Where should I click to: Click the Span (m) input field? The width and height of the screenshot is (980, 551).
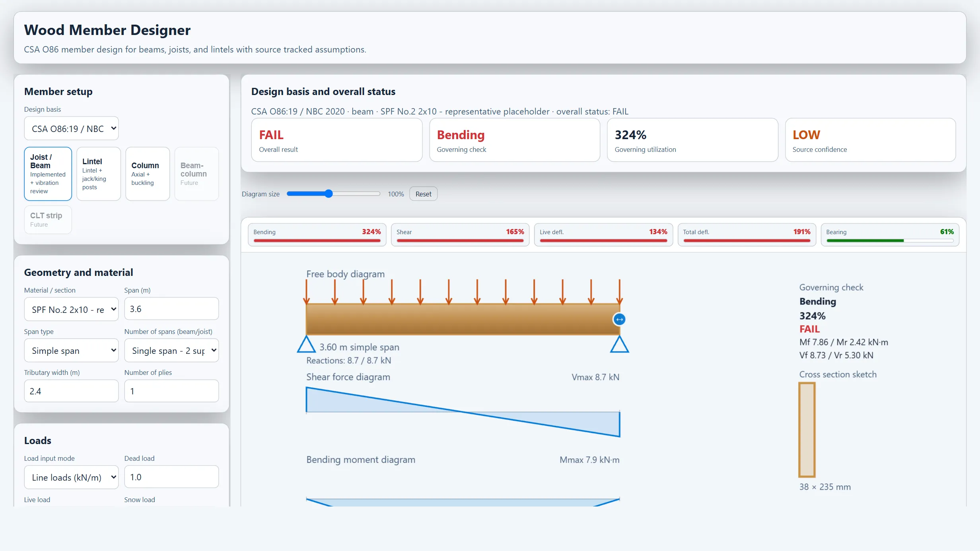171,308
